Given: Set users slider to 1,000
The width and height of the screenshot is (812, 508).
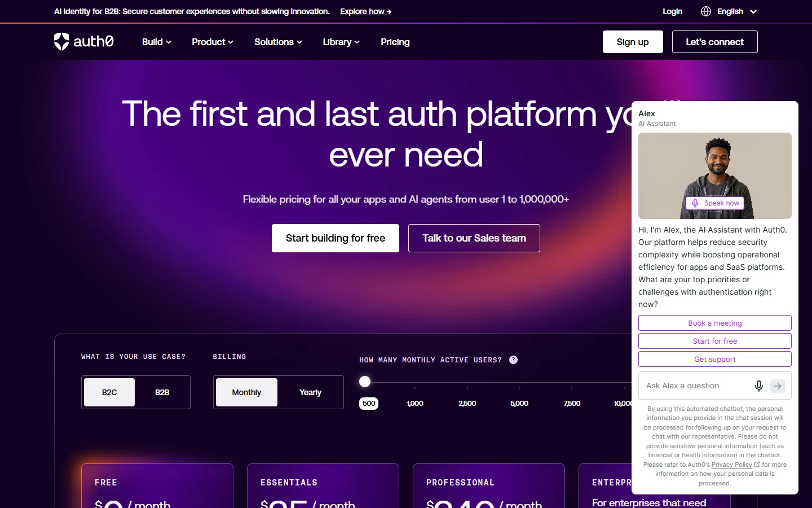Looking at the screenshot, I should [415, 403].
